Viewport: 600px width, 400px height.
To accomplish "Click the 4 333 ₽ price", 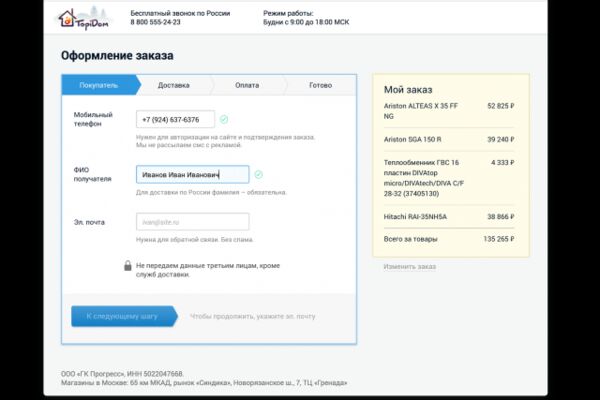I will [x=503, y=163].
